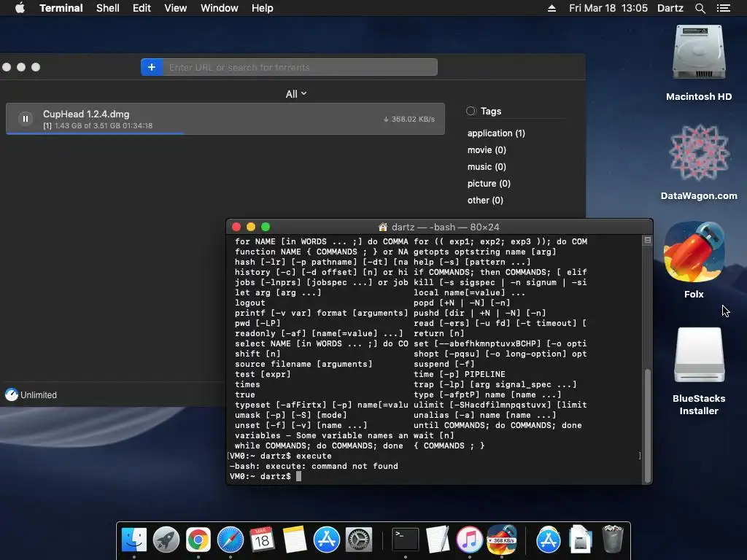Click the Terminal line 'command not found'

click(314, 466)
